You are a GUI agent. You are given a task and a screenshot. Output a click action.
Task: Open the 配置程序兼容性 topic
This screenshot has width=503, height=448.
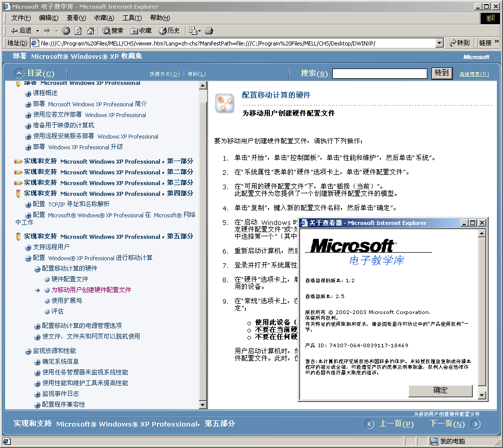click(63, 405)
